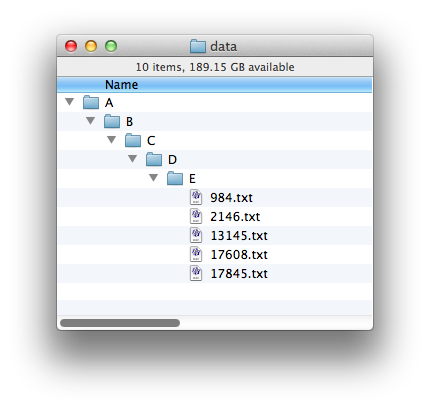Collapse folder E disclosure triangle
This screenshot has width=430, height=409.
(153, 177)
